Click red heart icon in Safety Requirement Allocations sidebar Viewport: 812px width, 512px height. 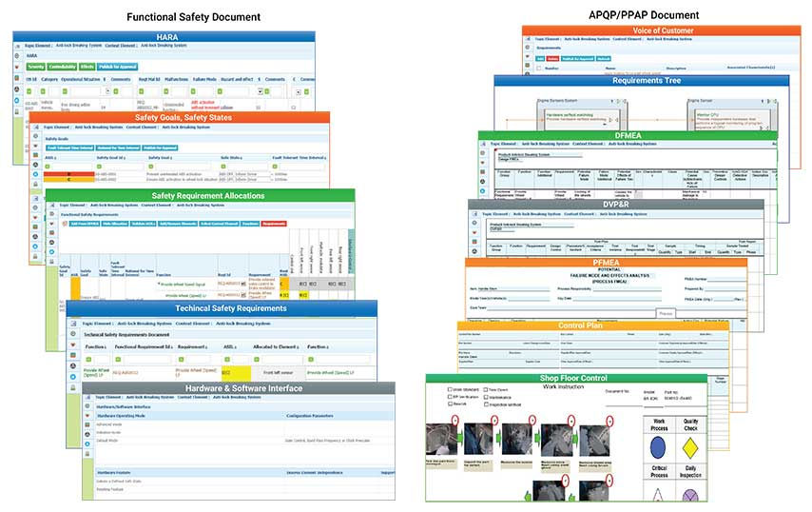(x=51, y=224)
